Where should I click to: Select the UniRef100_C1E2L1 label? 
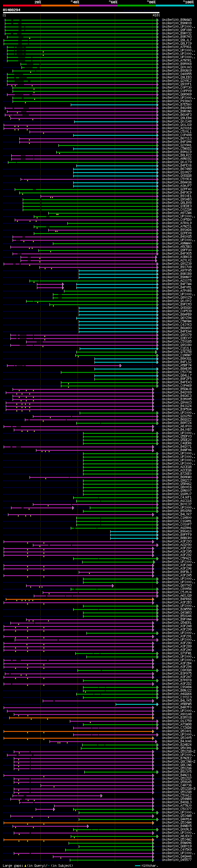coord(177,349)
